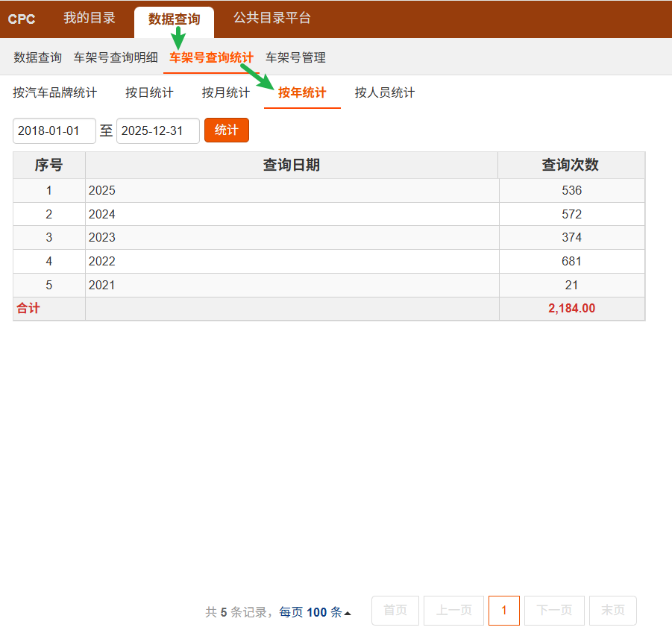Switch to 公共目录平台 tab
672x636 pixels.
pyautogui.click(x=271, y=19)
